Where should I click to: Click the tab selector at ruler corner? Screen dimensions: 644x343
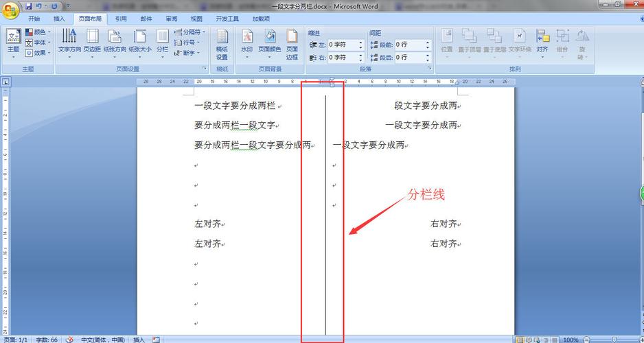5,82
